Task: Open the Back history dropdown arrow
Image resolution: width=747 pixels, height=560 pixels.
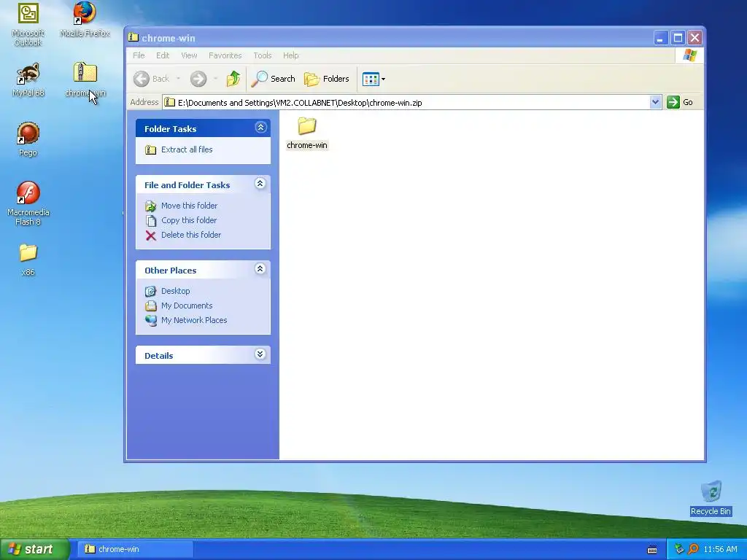Action: pos(179,79)
